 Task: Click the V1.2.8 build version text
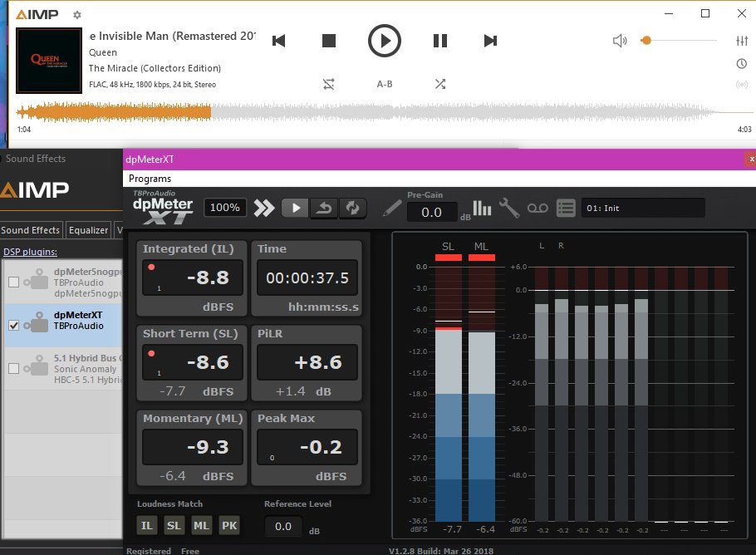click(440, 551)
